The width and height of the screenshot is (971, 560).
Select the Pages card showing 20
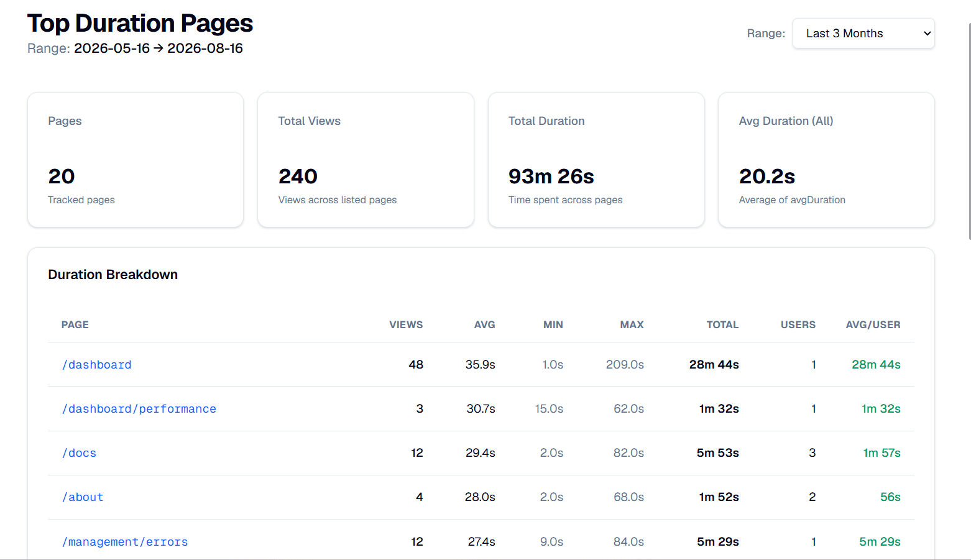click(136, 160)
